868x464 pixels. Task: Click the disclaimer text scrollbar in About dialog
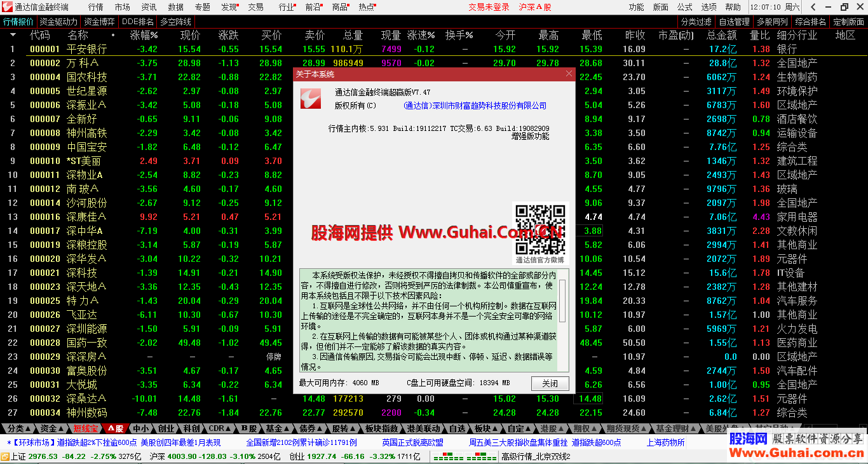(562, 320)
